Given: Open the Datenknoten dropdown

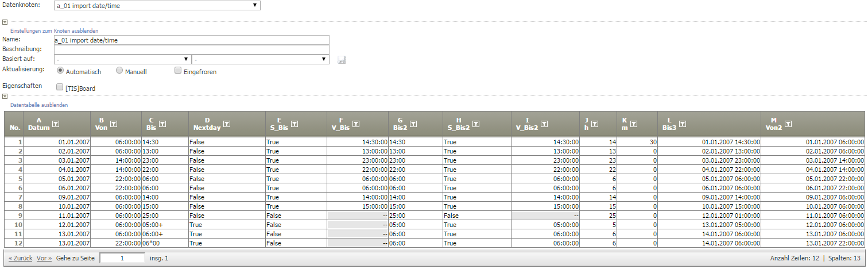Looking at the screenshot, I should coord(157,6).
